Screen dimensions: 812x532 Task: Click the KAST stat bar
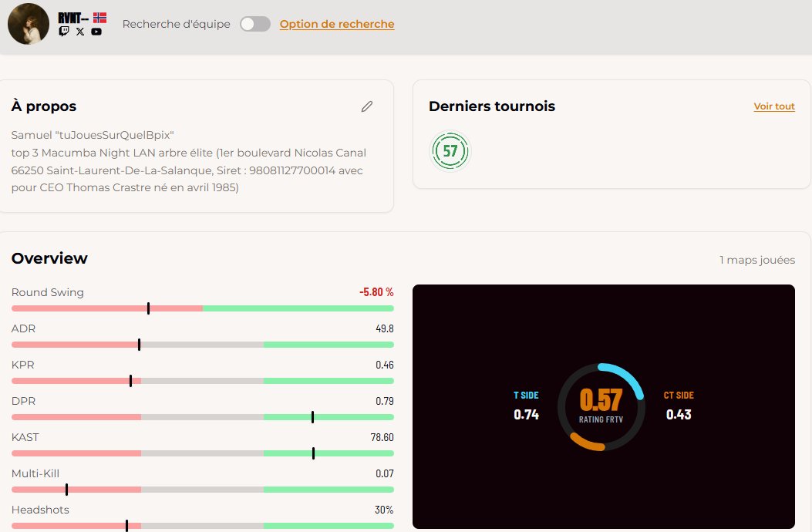coord(203,453)
